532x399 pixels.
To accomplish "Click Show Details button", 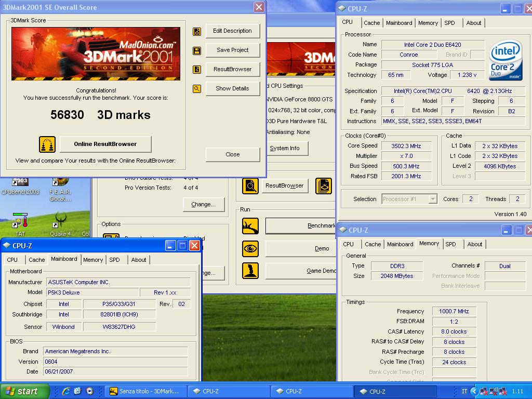I will pos(232,88).
